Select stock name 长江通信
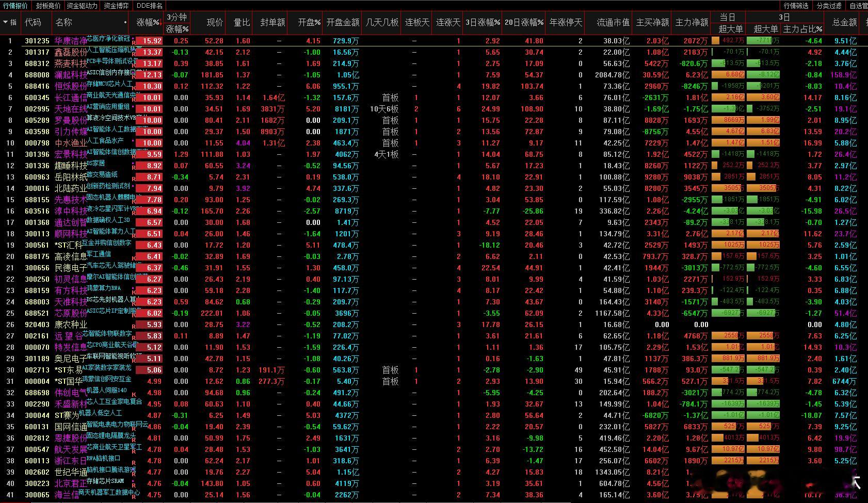The height and width of the screenshot is (503, 868). (71, 98)
